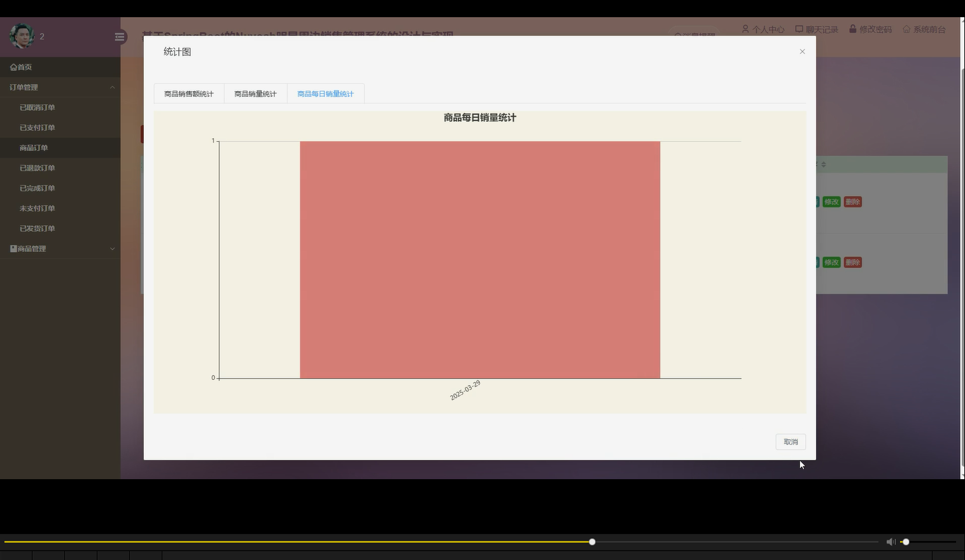
Task: Open 商品订单 in sidebar
Action: point(34,148)
